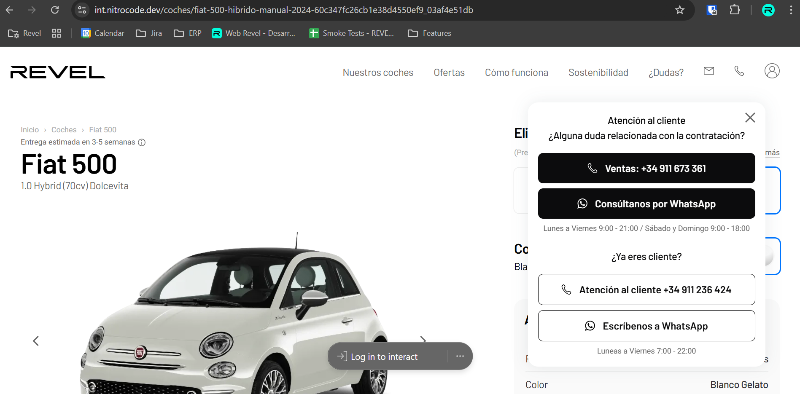
Task: Click the address bar URL
Action: click(x=284, y=10)
